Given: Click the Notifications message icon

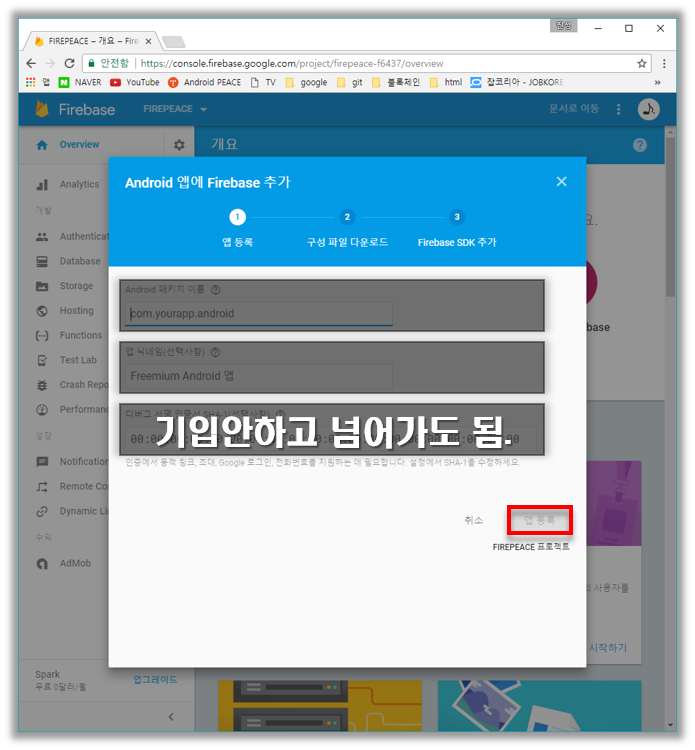Looking at the screenshot, I should pyautogui.click(x=42, y=462).
